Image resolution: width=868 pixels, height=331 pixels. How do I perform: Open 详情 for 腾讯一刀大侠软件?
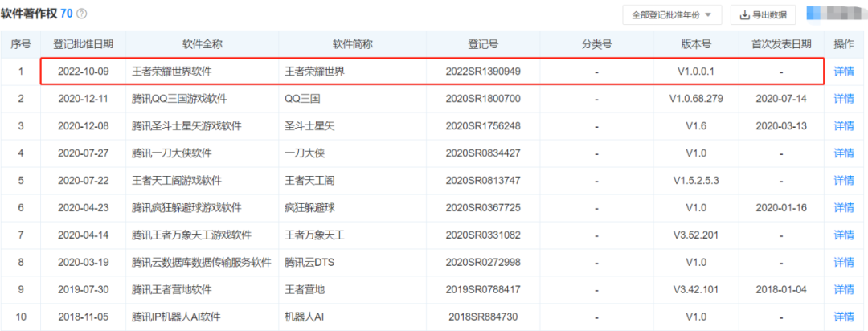844,153
